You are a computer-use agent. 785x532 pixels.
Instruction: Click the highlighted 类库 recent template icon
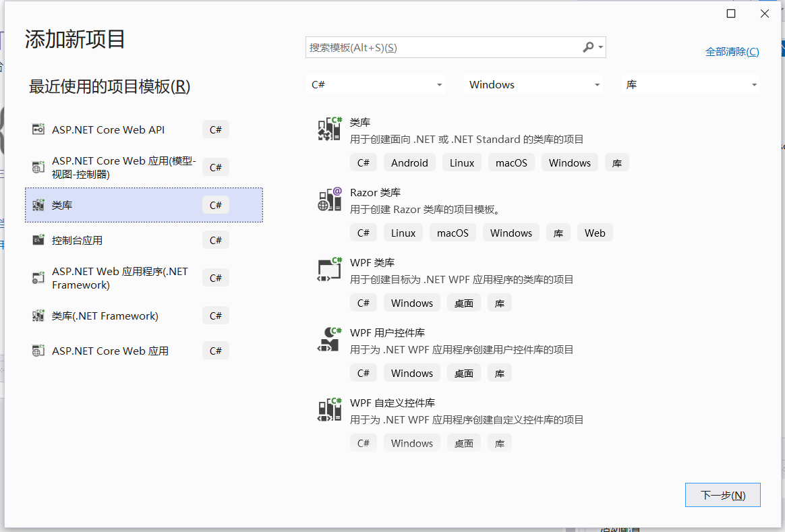tap(38, 205)
